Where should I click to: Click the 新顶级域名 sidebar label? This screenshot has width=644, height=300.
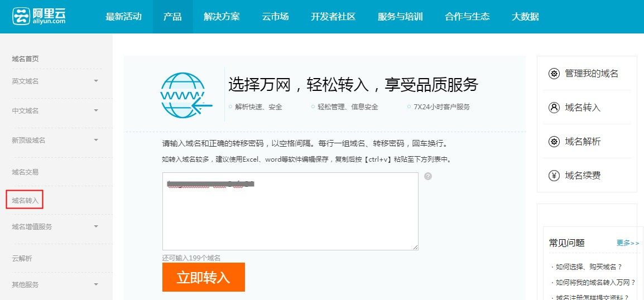[x=29, y=141]
